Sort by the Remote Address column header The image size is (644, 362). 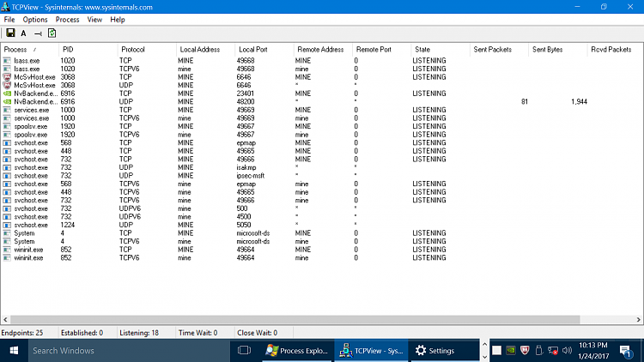[323, 50]
